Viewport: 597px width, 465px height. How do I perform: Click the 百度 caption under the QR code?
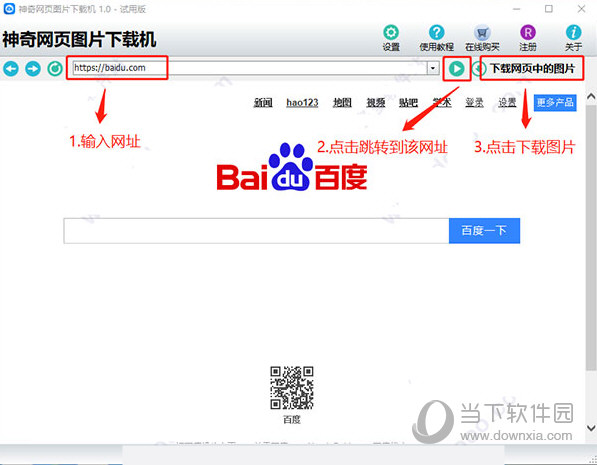click(x=292, y=420)
